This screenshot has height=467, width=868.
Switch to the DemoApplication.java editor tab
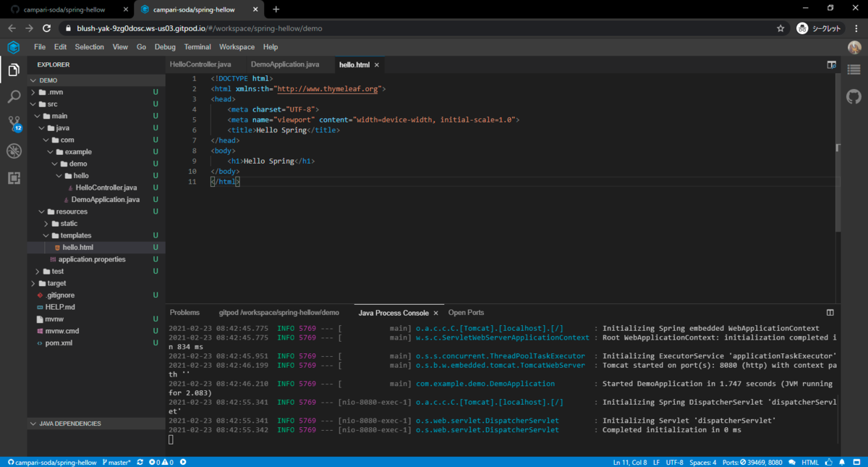tap(285, 64)
